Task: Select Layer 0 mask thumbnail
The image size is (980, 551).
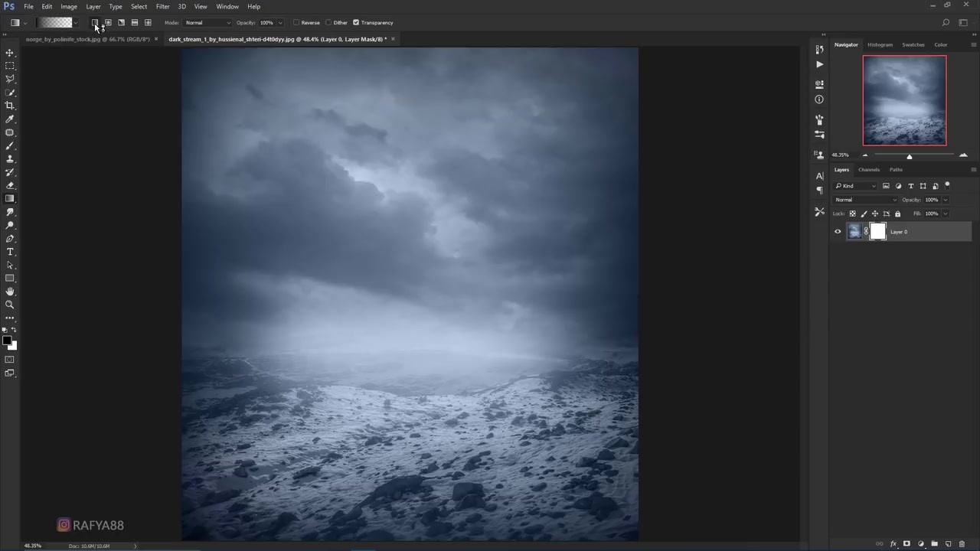Action: point(878,232)
